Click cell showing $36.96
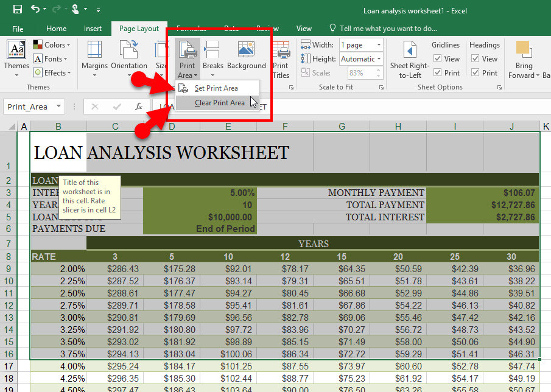Screen dimensions: 551x392 pyautogui.click(x=511, y=269)
